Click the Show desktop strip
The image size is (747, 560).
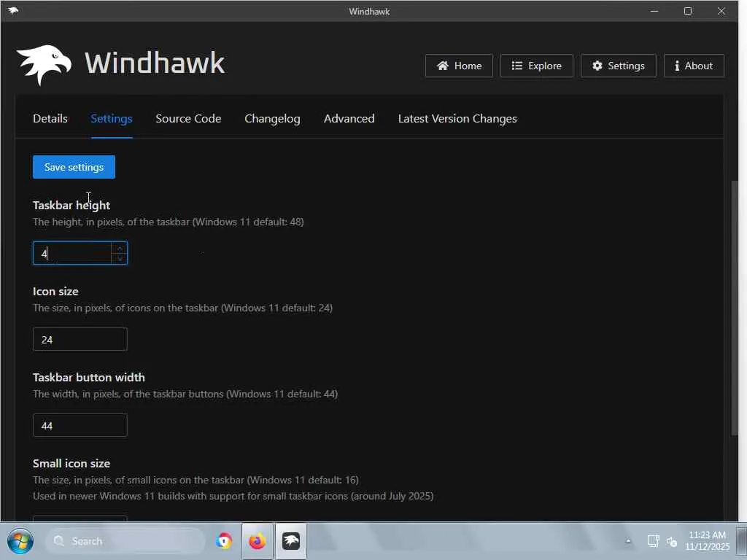coord(741,542)
